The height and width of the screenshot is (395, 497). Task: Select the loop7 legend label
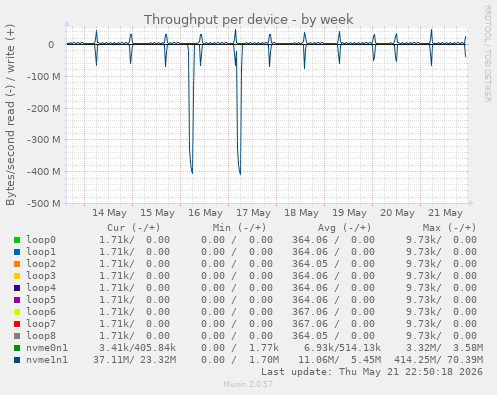(x=41, y=324)
